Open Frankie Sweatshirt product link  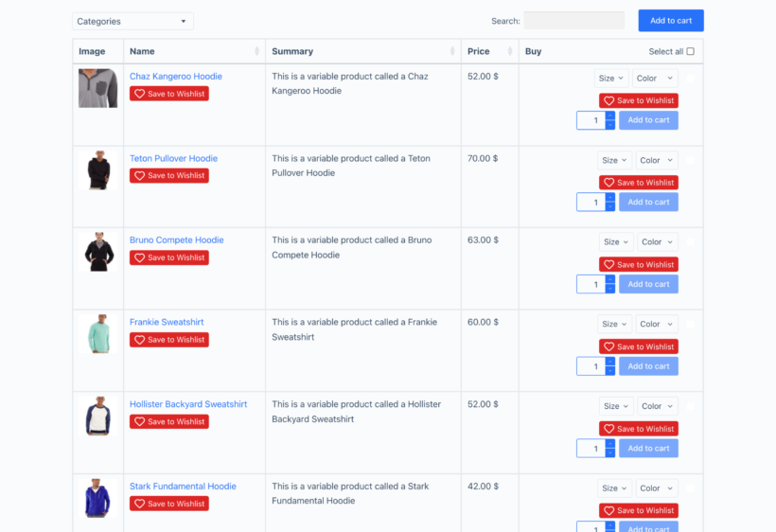pyautogui.click(x=167, y=322)
